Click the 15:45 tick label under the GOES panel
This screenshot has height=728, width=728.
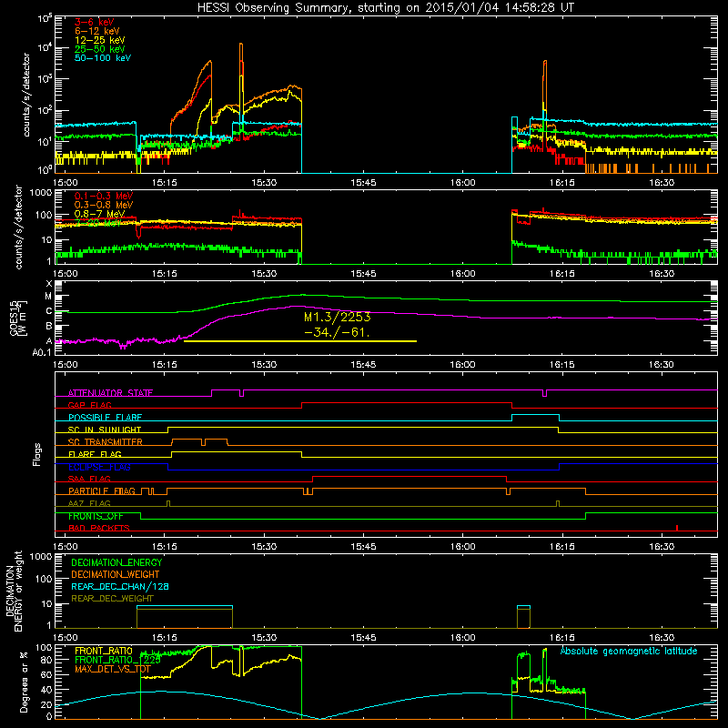click(x=363, y=365)
